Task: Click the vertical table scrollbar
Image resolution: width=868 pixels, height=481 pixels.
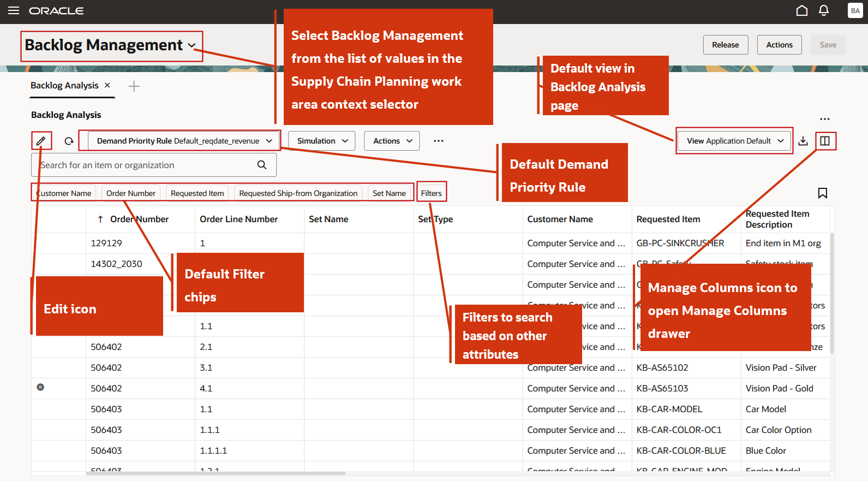Action: click(x=832, y=293)
